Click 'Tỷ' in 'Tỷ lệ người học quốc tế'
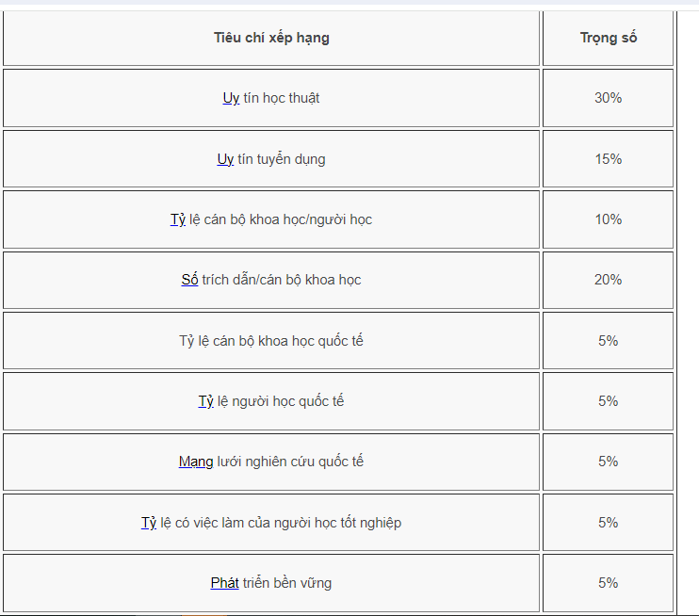The image size is (699, 616). 206,401
